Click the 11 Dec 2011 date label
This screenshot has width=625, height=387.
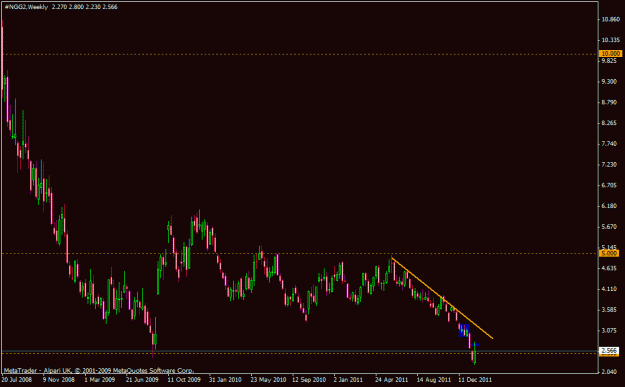(475, 379)
